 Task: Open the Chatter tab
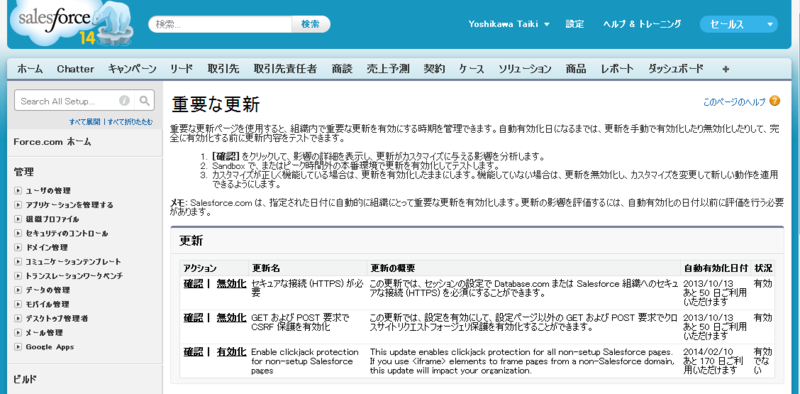click(x=76, y=69)
